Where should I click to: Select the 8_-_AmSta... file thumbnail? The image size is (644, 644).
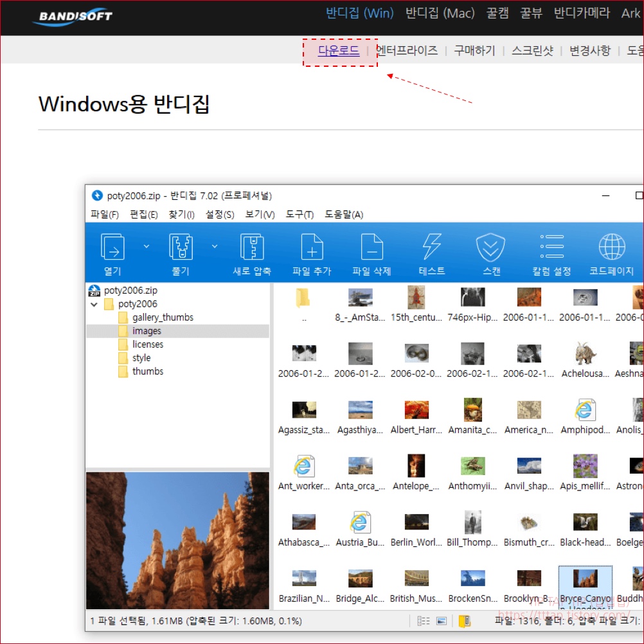click(x=360, y=298)
